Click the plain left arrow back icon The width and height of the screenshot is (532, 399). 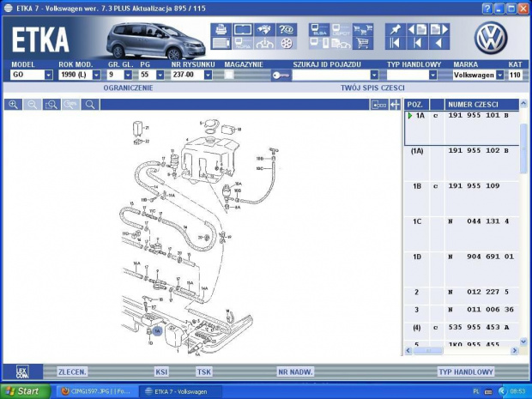click(x=439, y=44)
